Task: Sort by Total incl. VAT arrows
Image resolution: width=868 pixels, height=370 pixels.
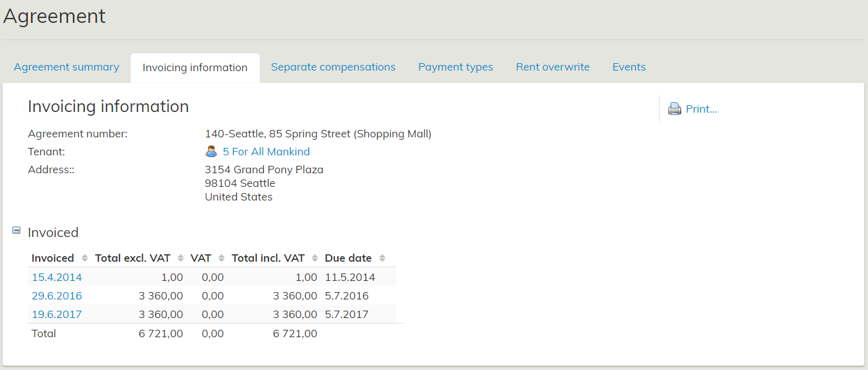Action: click(x=315, y=259)
